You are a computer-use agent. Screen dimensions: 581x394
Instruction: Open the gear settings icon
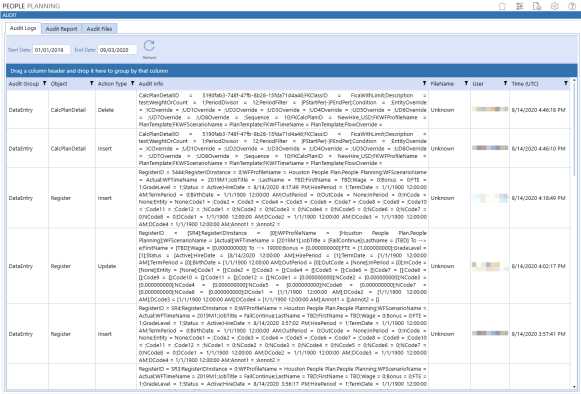(x=554, y=6)
